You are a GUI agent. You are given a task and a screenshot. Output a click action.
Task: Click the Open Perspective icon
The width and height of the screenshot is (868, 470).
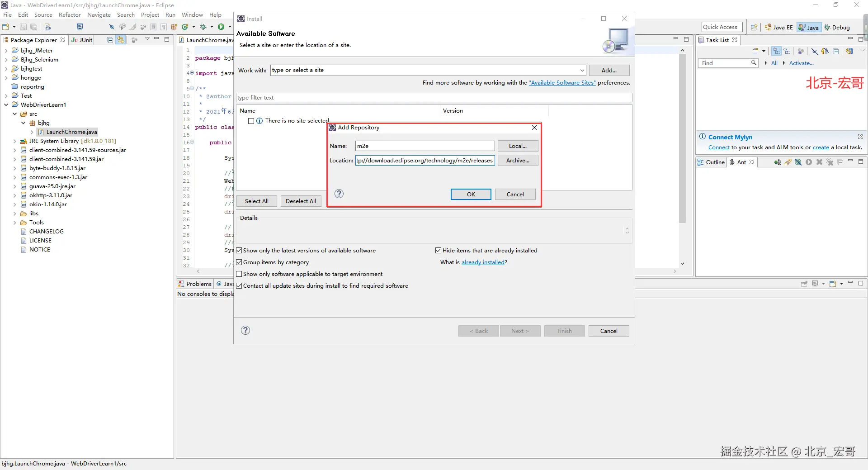pos(754,27)
